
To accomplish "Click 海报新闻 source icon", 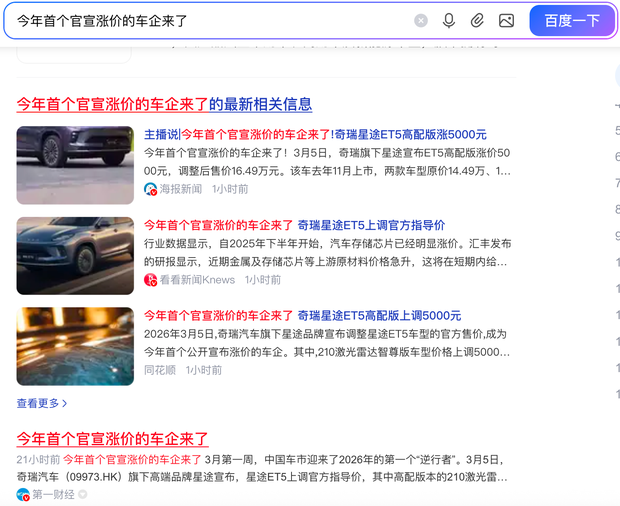I will 150,189.
